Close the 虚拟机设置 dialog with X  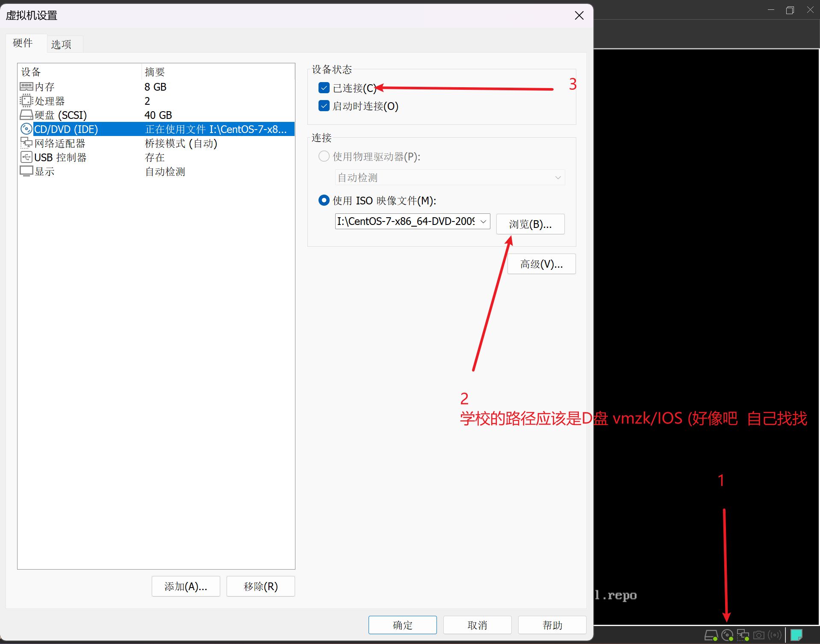click(579, 15)
